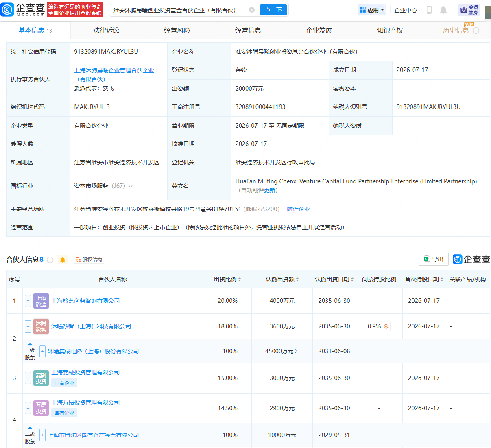
Task: Click the 嘉融投资 company logo tile
Action: pos(41,378)
